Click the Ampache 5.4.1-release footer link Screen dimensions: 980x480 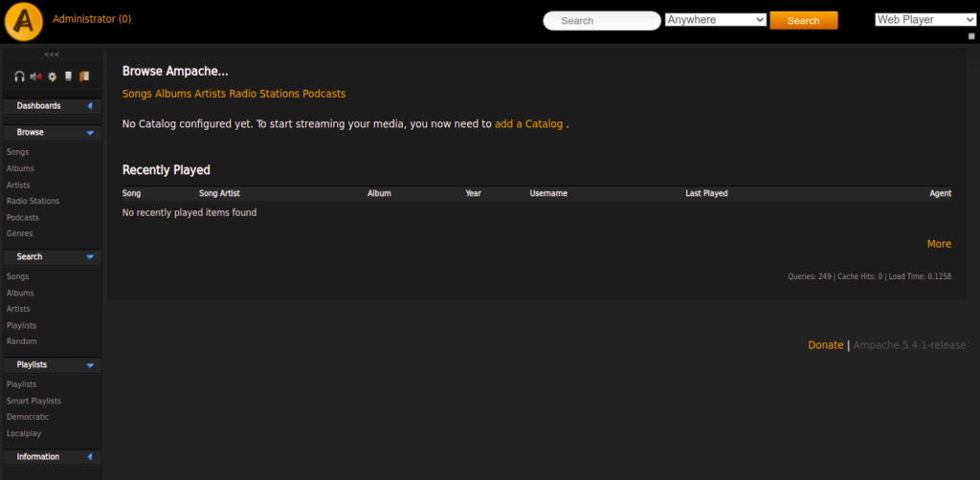(x=909, y=345)
